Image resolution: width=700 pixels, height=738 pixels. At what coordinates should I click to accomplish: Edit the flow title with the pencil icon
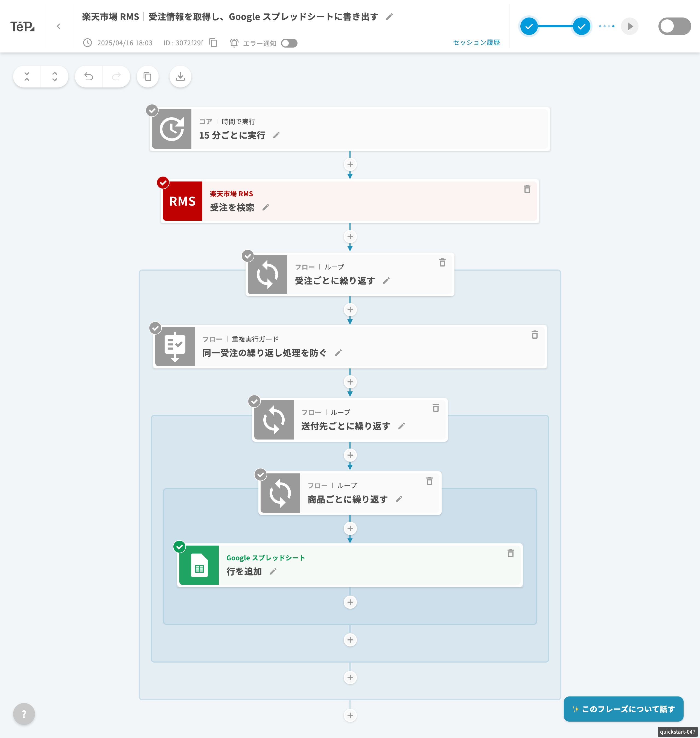[x=389, y=16]
